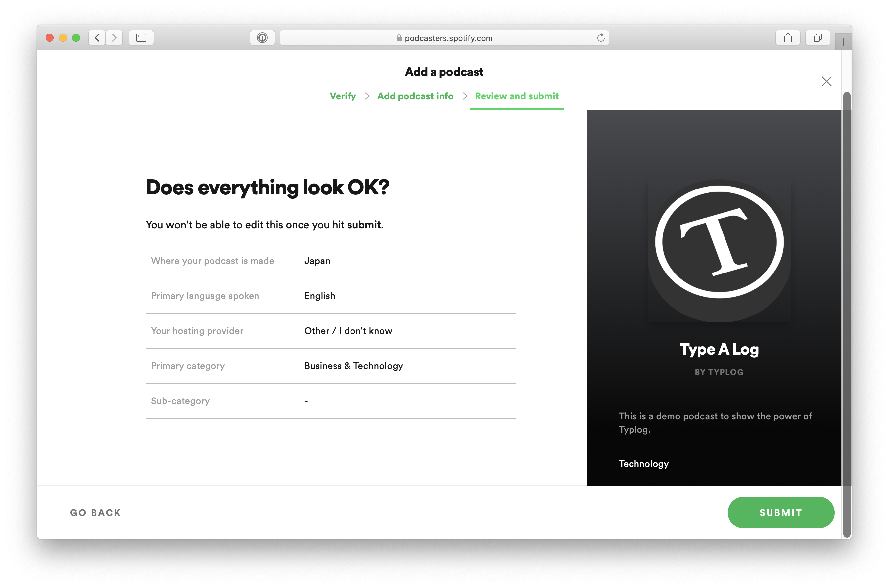This screenshot has width=889, height=588.
Task: Click the Business & Technology category value
Action: pyautogui.click(x=353, y=366)
